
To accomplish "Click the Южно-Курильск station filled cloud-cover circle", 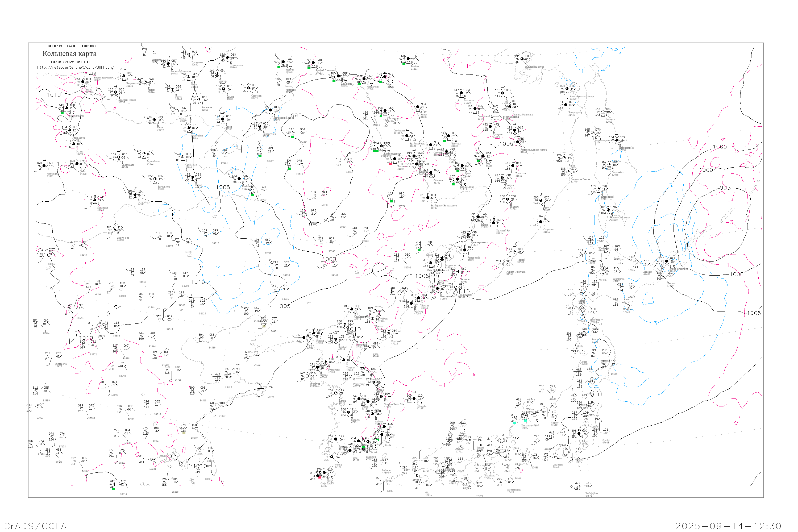I will click(x=667, y=261).
